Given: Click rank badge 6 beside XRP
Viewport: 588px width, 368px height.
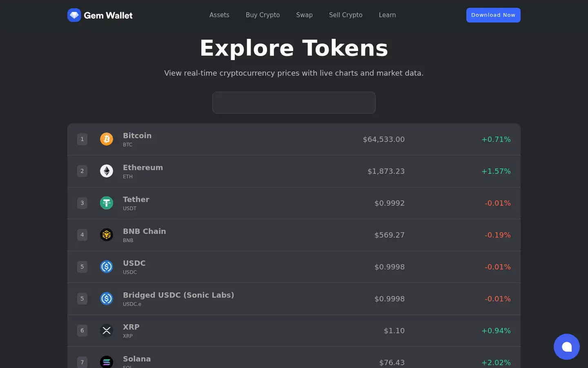Looking at the screenshot, I should [82, 330].
